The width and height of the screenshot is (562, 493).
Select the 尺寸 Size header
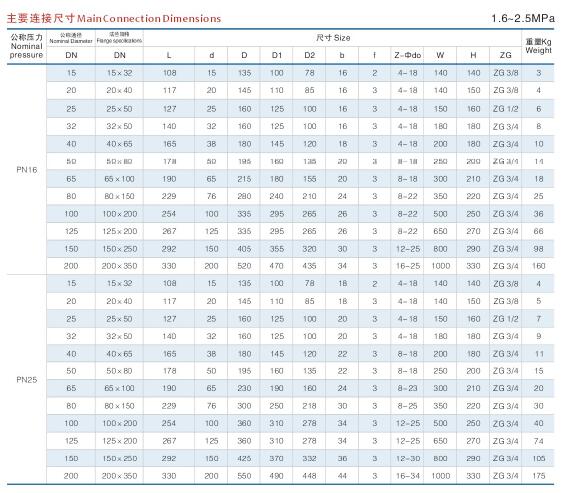click(333, 38)
